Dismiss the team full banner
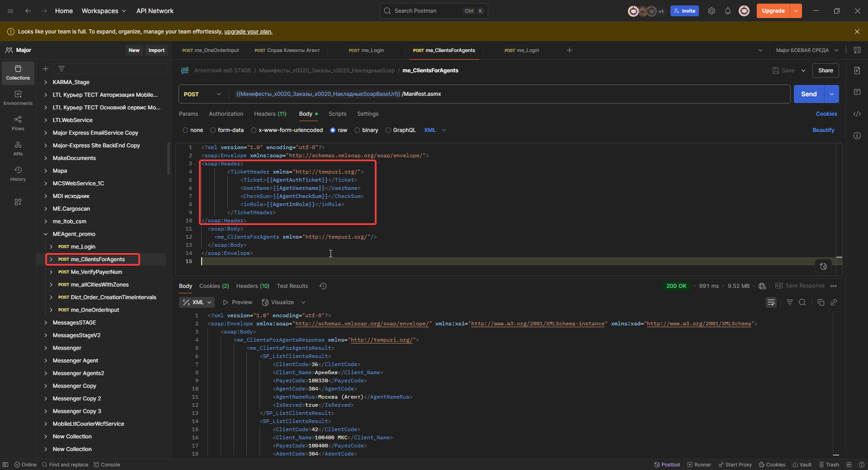 [857, 32]
